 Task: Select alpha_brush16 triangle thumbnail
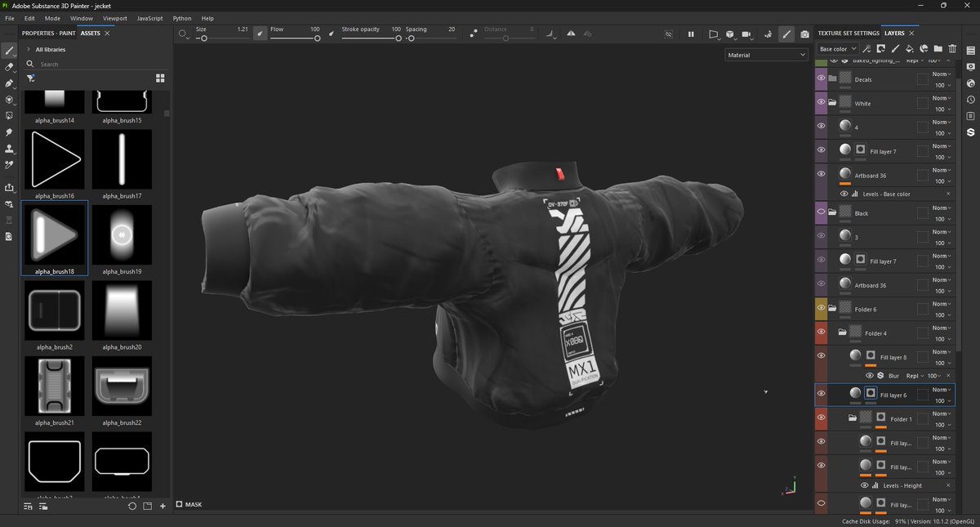click(54, 159)
